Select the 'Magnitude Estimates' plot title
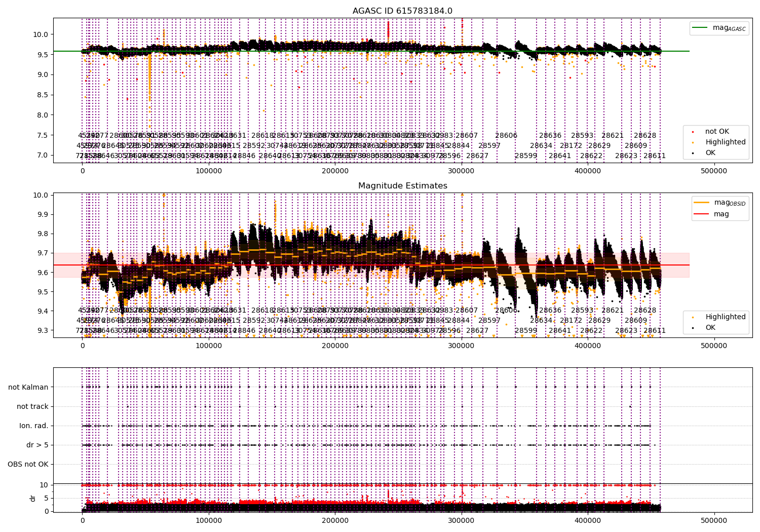 click(x=402, y=186)
